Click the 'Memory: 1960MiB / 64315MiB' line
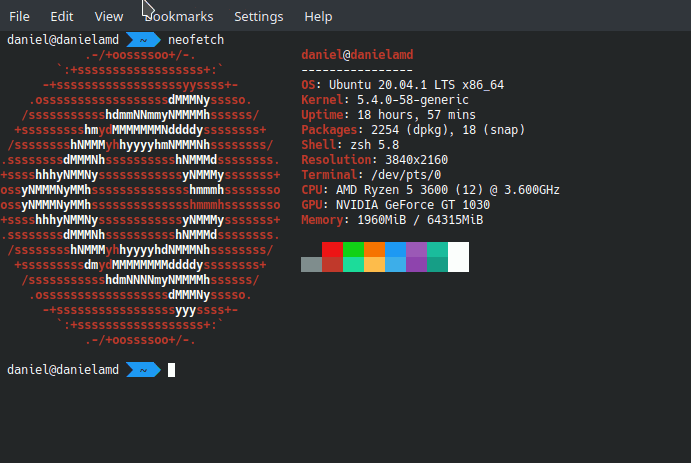 (x=392, y=219)
